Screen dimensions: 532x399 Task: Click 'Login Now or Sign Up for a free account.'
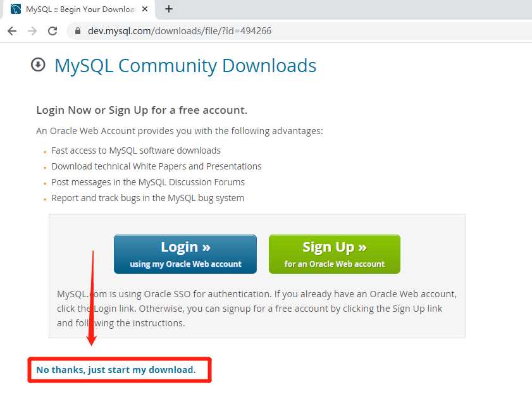pos(142,110)
